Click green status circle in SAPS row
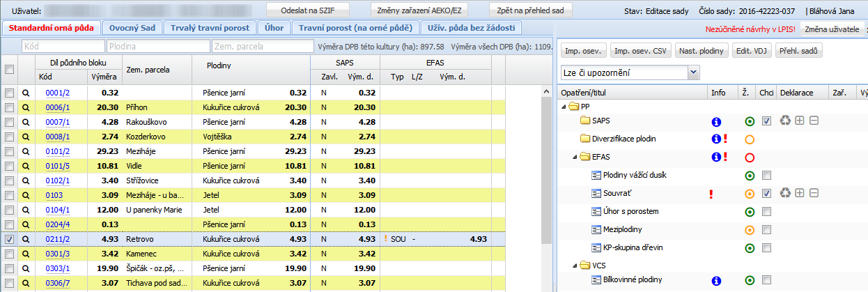This screenshot has height=292, width=868. 750,121
